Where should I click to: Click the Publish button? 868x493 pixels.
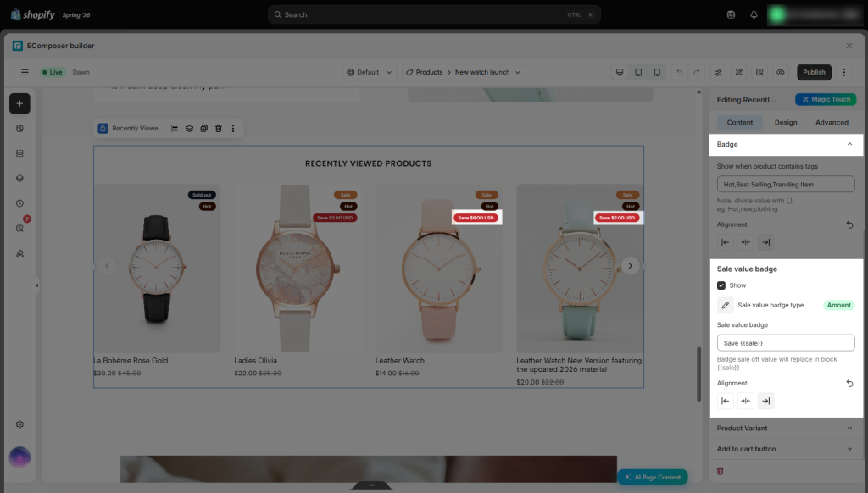point(814,72)
